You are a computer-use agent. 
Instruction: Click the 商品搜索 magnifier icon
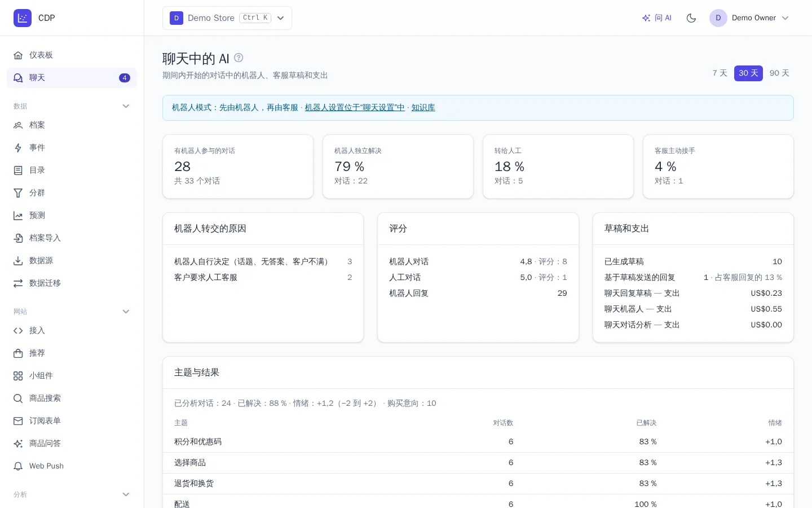point(18,398)
